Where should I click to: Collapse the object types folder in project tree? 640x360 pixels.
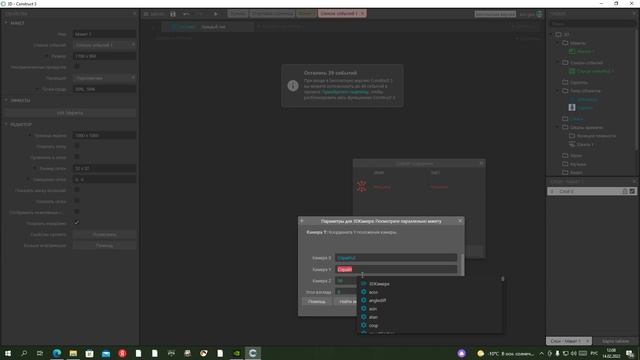click(558, 91)
